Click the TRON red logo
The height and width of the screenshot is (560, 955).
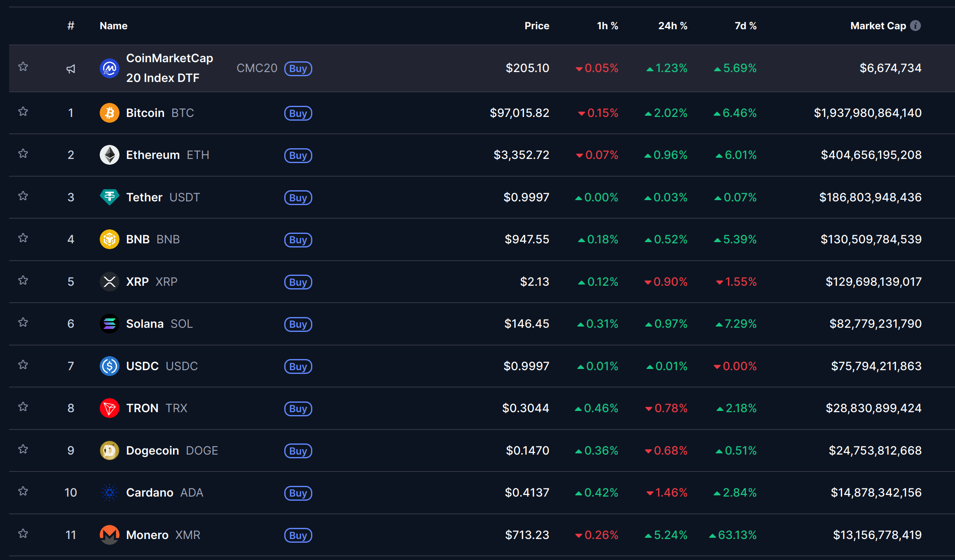click(x=109, y=408)
